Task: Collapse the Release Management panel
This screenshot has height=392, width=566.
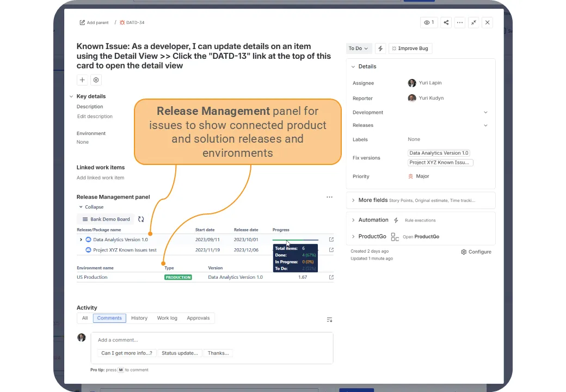Action: 91,207
